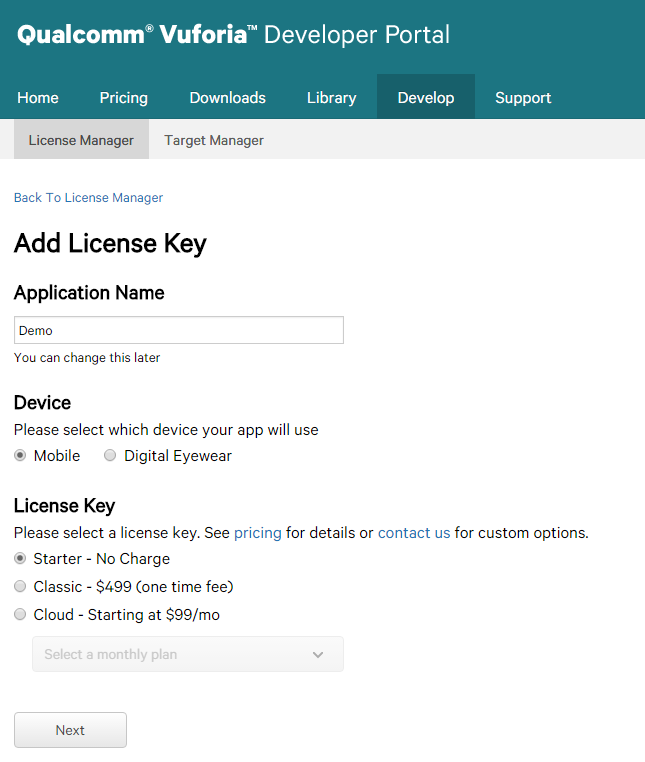This screenshot has width=645, height=762.
Task: Open the Downloads section
Action: coord(227,98)
